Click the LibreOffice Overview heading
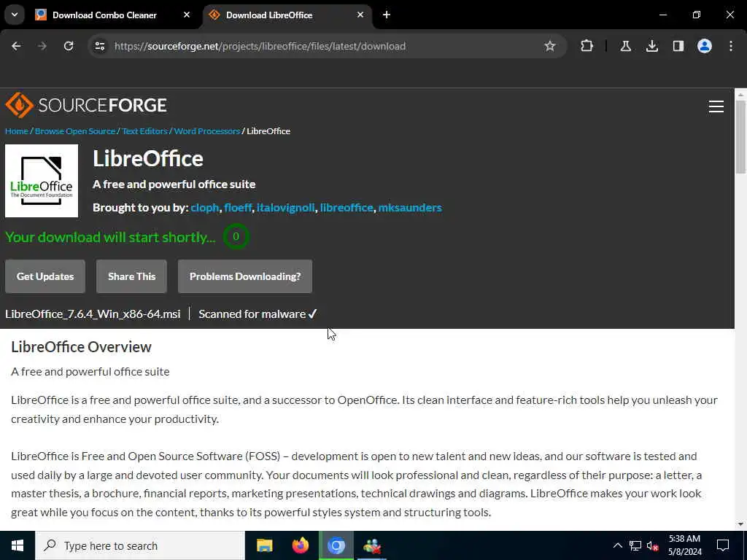 pos(81,347)
